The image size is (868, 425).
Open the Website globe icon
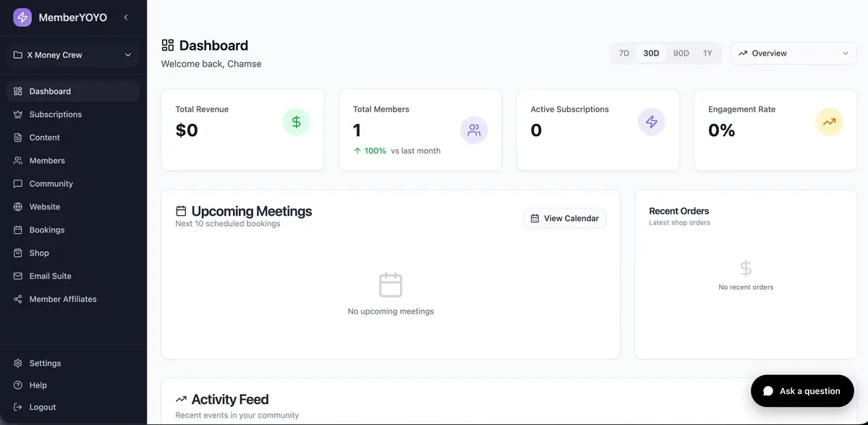(x=17, y=206)
